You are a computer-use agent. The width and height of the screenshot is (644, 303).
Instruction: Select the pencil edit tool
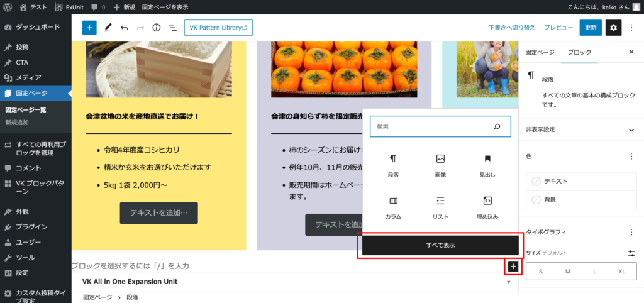pos(108,28)
